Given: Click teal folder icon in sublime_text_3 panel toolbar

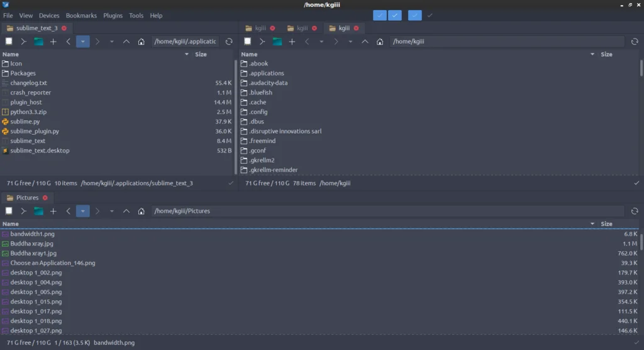Looking at the screenshot, I should (x=38, y=41).
